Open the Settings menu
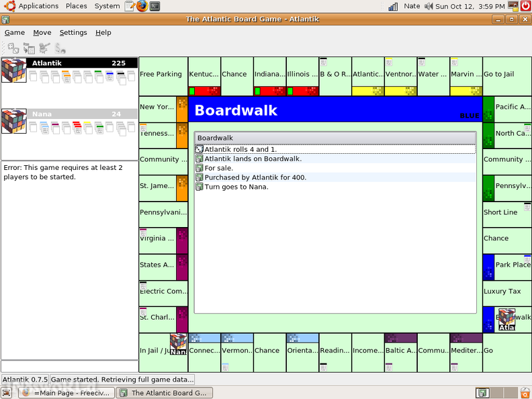Image resolution: width=532 pixels, height=399 pixels. tap(73, 32)
